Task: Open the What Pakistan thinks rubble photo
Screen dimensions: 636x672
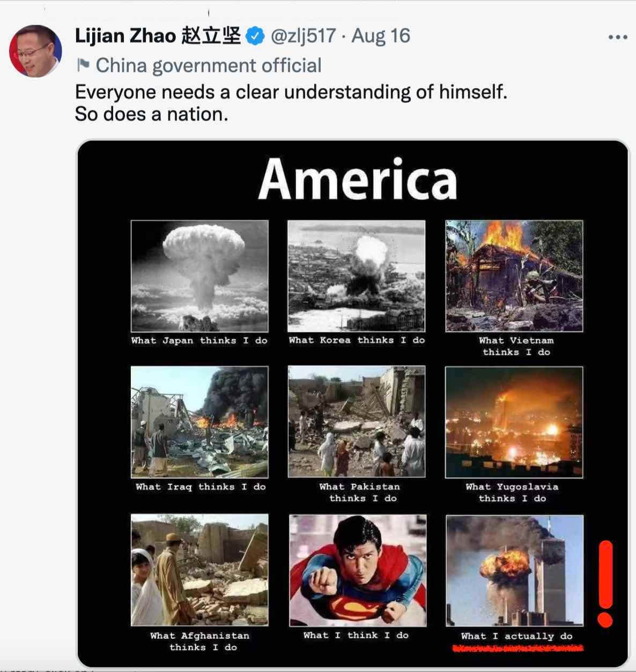Action: (x=357, y=422)
